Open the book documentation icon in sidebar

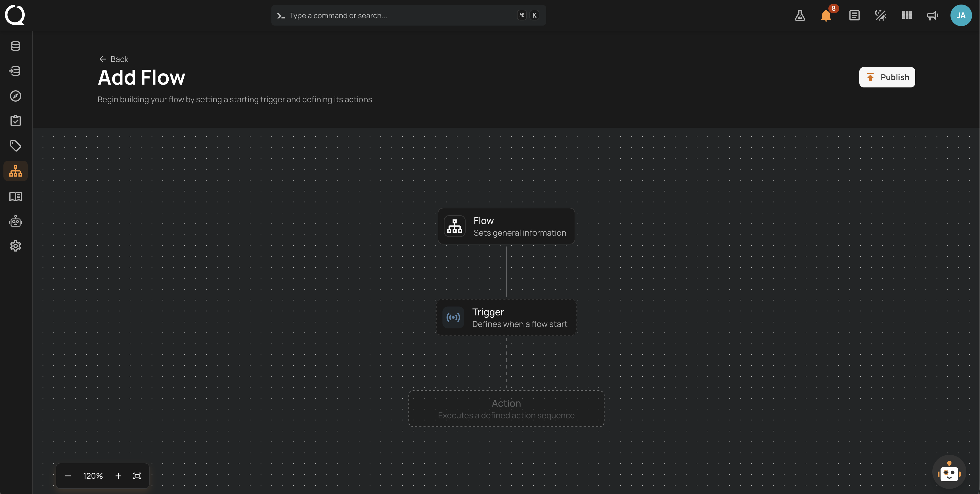pyautogui.click(x=16, y=196)
